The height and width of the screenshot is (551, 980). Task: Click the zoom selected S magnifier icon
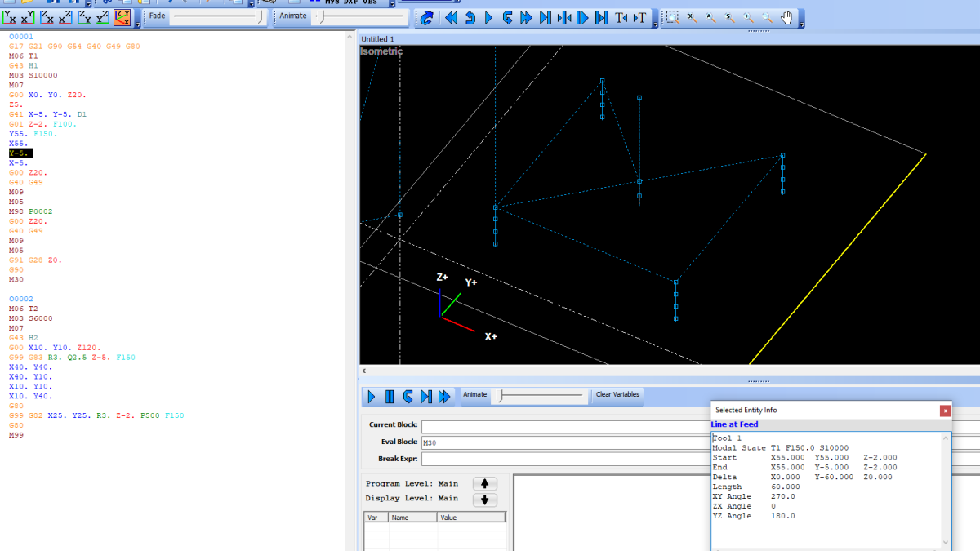point(729,17)
